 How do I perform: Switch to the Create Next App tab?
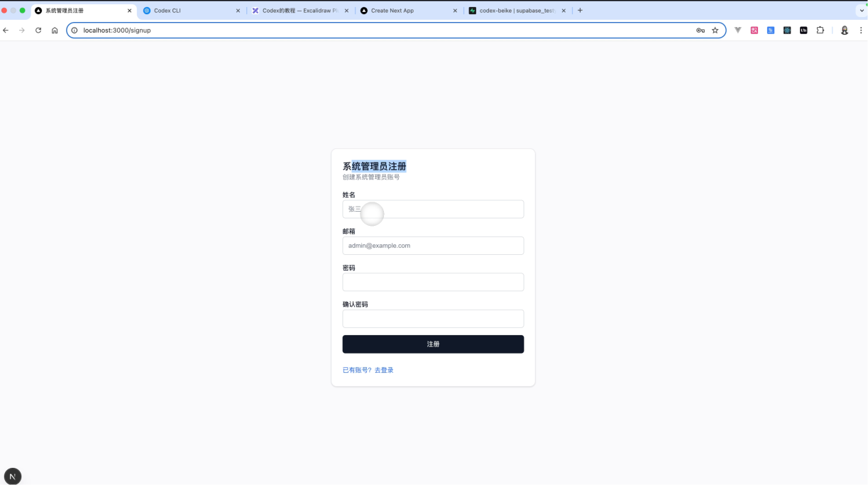coord(405,11)
